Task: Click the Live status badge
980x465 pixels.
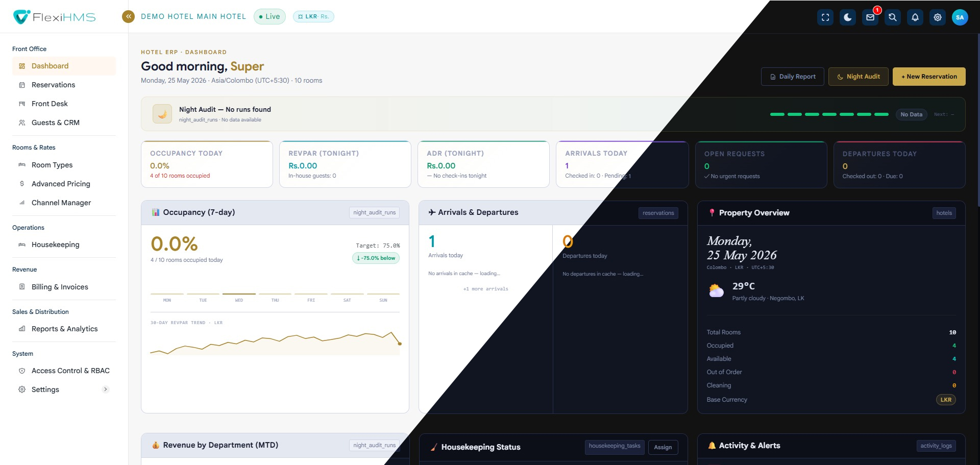Action: [269, 16]
